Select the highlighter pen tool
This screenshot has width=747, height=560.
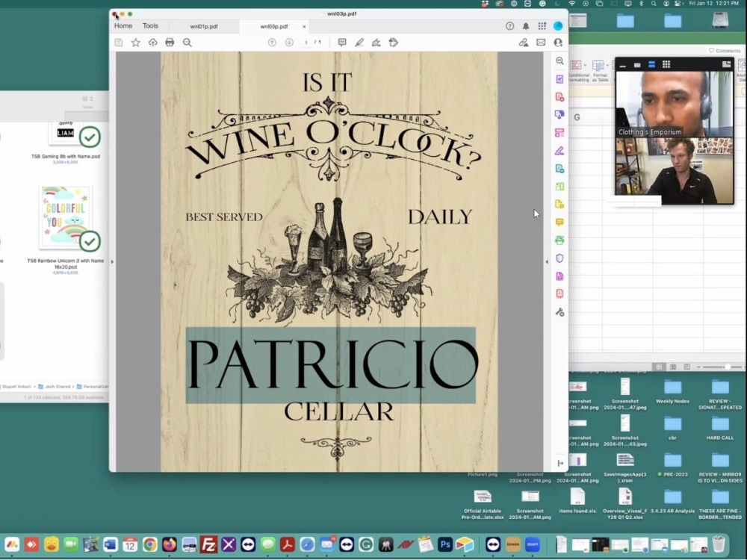(359, 43)
